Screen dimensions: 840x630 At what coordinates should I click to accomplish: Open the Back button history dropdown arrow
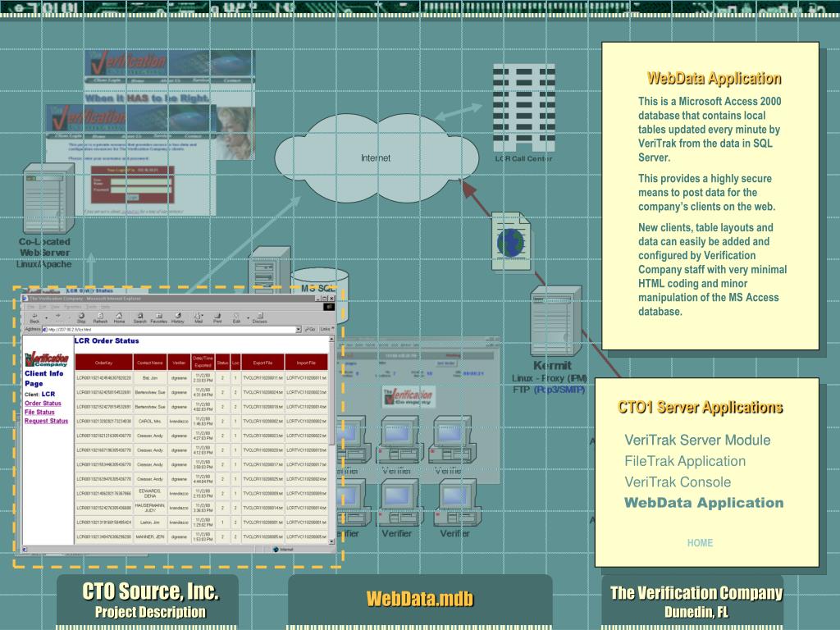coord(47,317)
